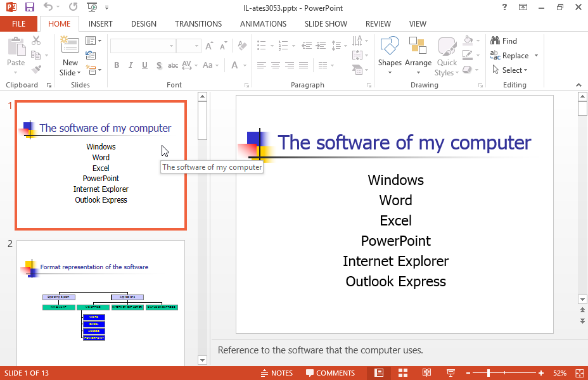The image size is (588, 380).
Task: Click Convert to SmartArt icon
Action: (357, 70)
